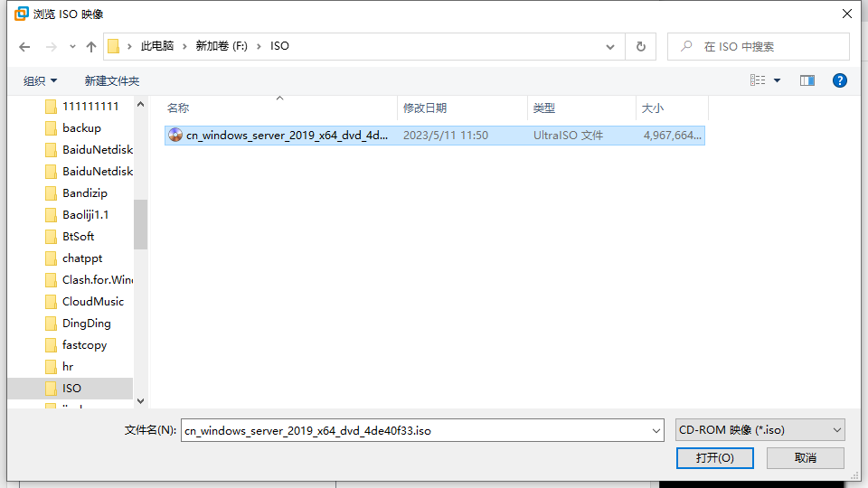The image size is (868, 488).
Task: Go forward with the right arrow
Action: pyautogui.click(x=51, y=47)
